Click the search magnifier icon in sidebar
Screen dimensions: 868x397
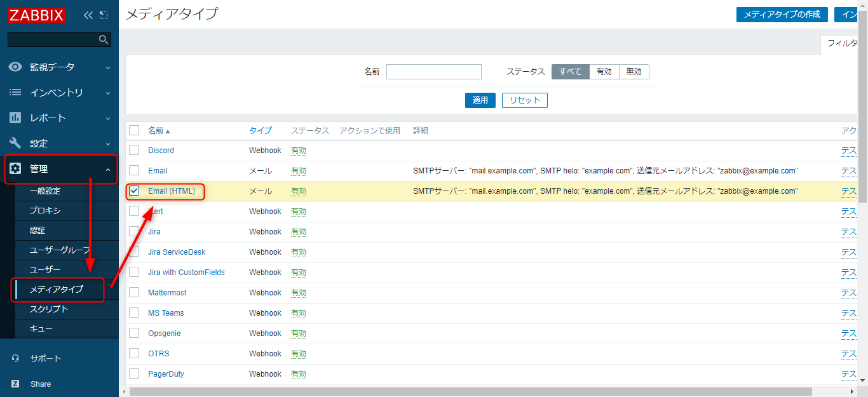[x=104, y=39]
